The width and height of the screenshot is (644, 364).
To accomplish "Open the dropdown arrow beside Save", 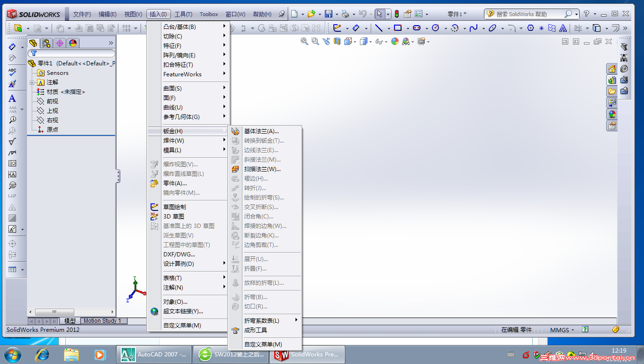I will (336, 14).
